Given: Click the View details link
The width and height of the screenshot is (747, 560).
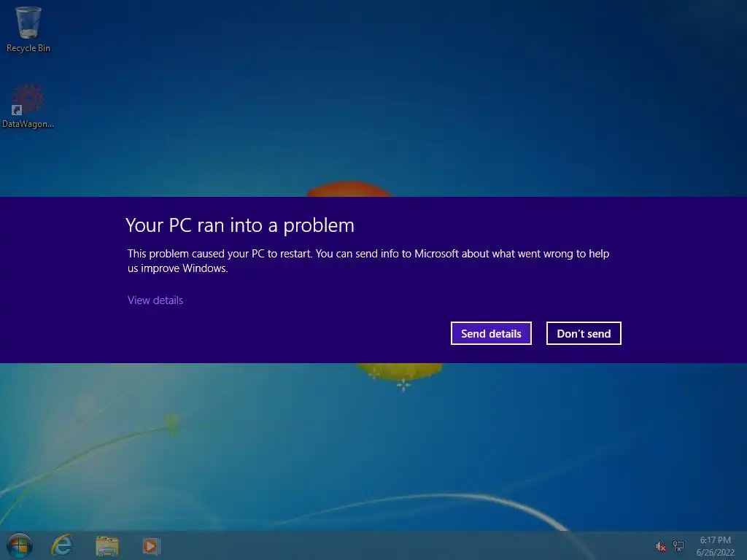Looking at the screenshot, I should (155, 300).
